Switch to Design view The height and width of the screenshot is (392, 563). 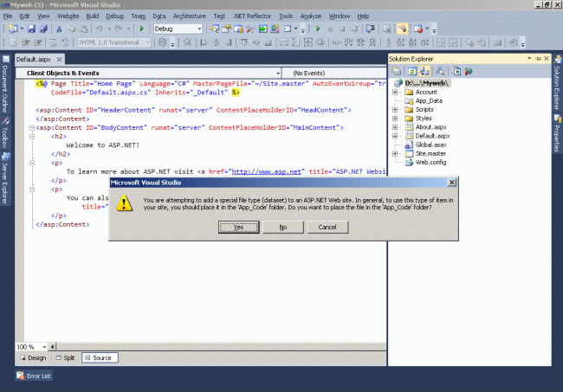(x=34, y=357)
